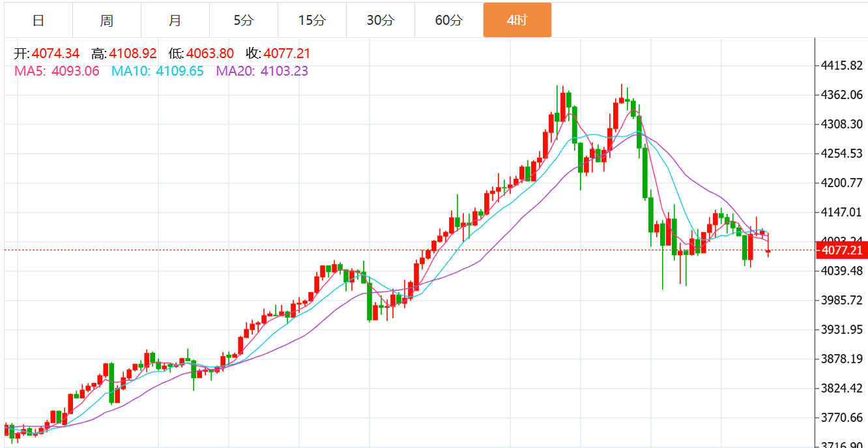Click the low price value 4063.80
Screen dimensions: 868x448
pyautogui.click(x=210, y=54)
